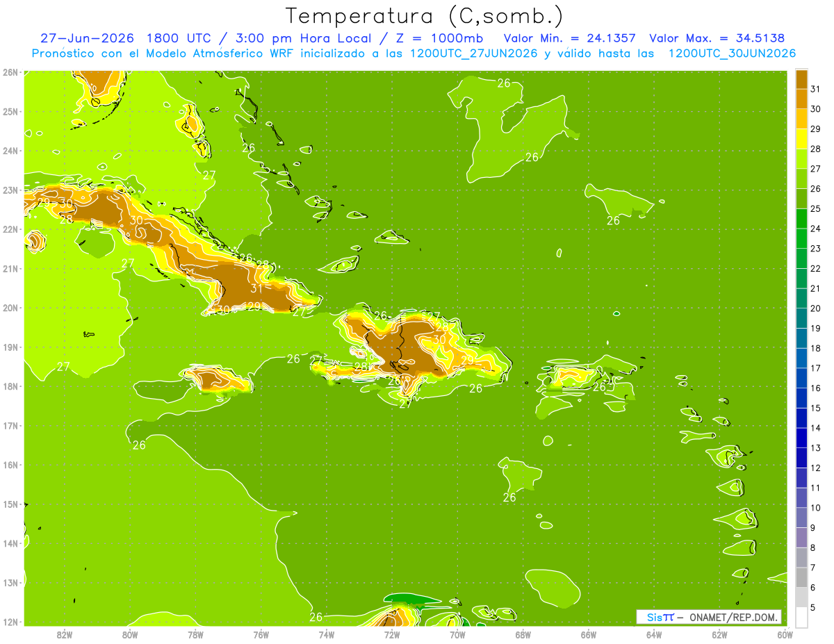The width and height of the screenshot is (834, 644).
Task: Click 'Valor Min. = 24.1357' text
Action: click(x=570, y=38)
